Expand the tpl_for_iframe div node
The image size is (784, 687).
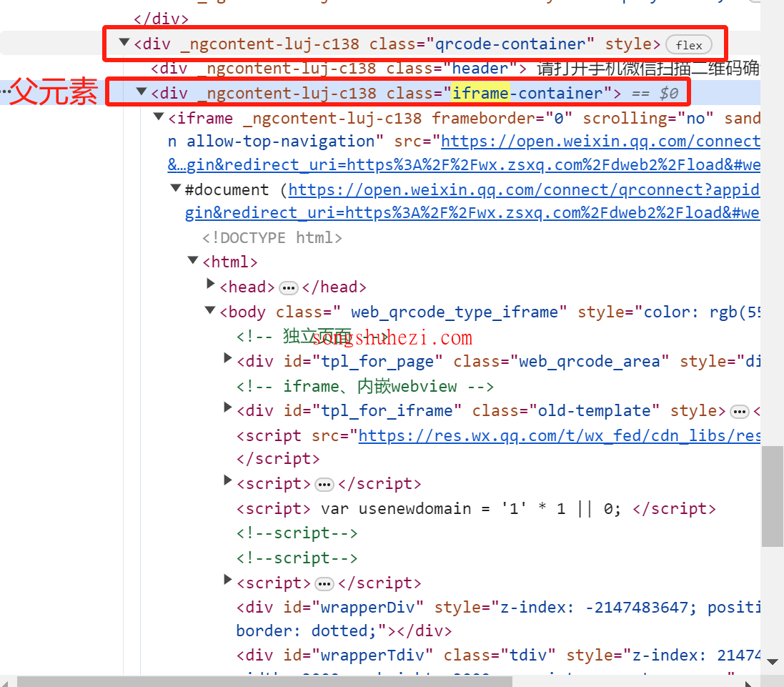click(x=227, y=407)
